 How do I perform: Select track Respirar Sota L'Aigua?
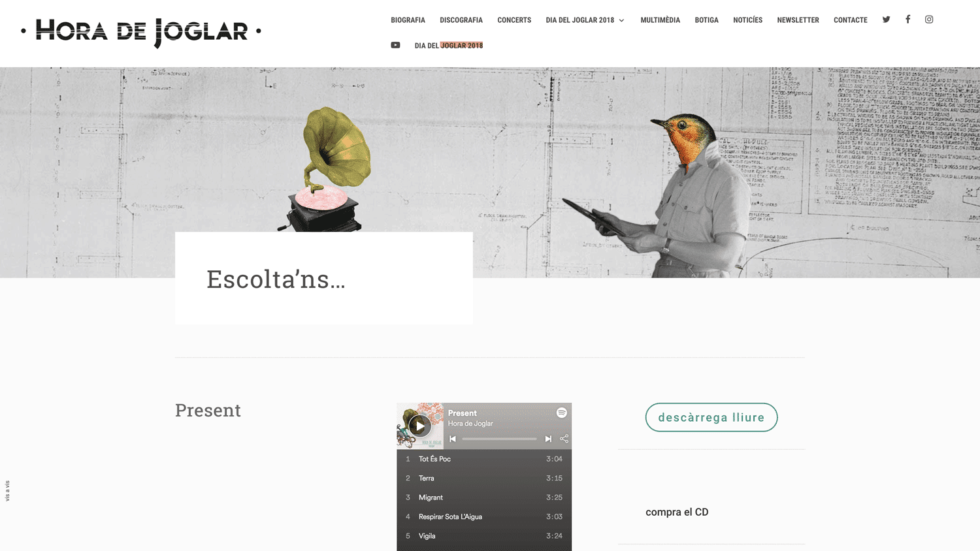pos(484,516)
